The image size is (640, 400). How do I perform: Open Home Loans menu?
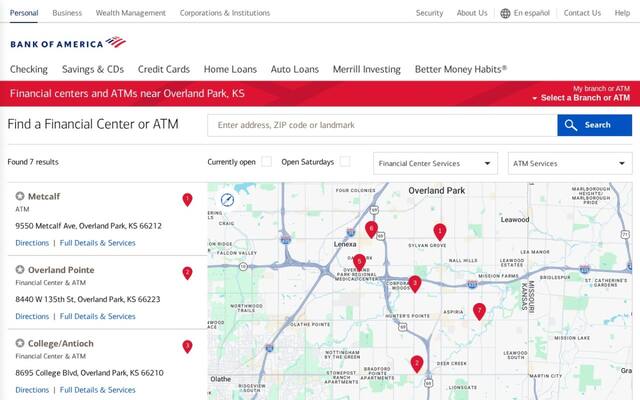coord(230,69)
